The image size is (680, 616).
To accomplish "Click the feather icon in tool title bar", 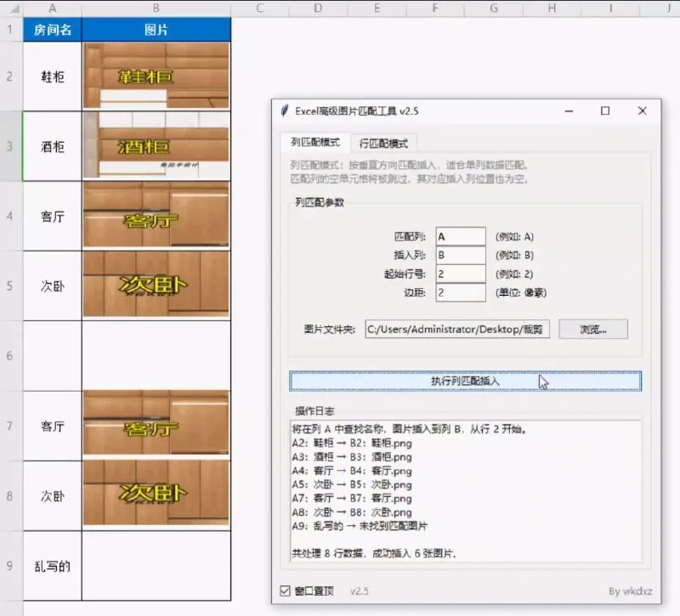I will click(x=285, y=110).
